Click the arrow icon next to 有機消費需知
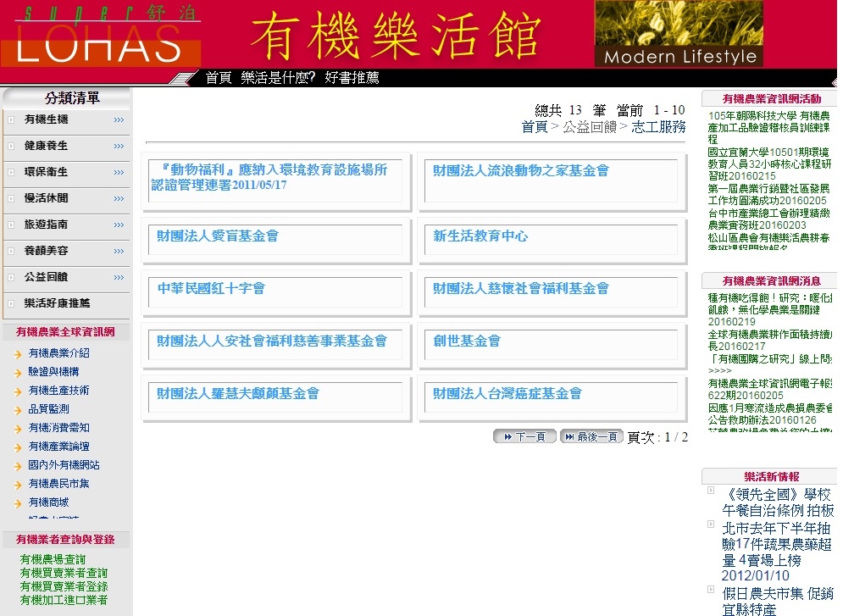 (x=18, y=430)
